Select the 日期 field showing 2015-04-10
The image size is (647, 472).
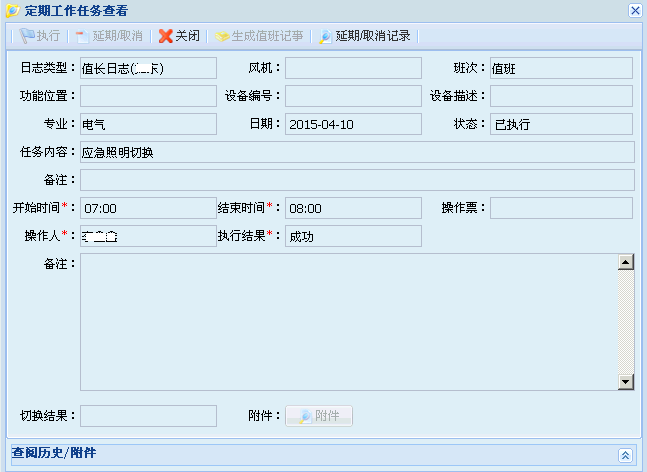coord(352,124)
